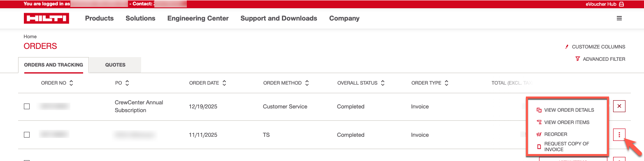Click Completed status of 11/11/2025 order
Viewport: 644px width, 161px height.
point(351,135)
